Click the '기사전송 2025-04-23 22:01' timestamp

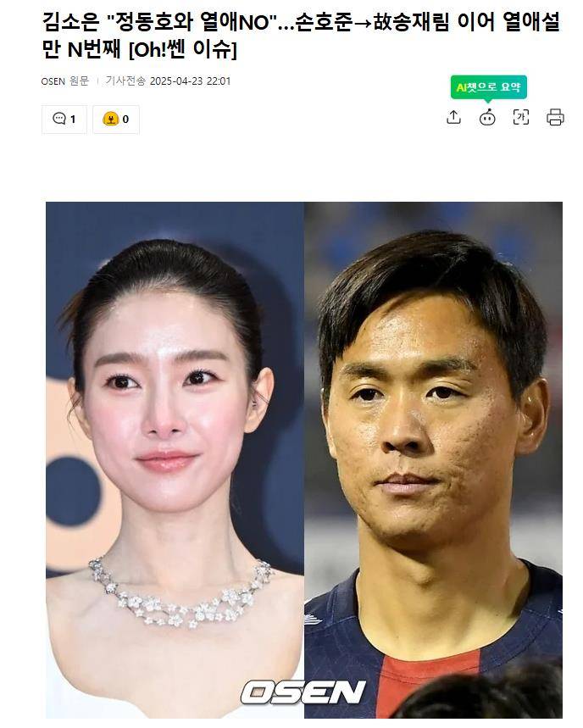(x=168, y=81)
